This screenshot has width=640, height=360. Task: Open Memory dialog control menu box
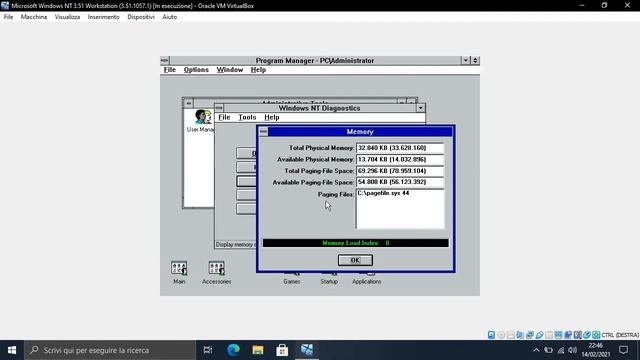263,131
